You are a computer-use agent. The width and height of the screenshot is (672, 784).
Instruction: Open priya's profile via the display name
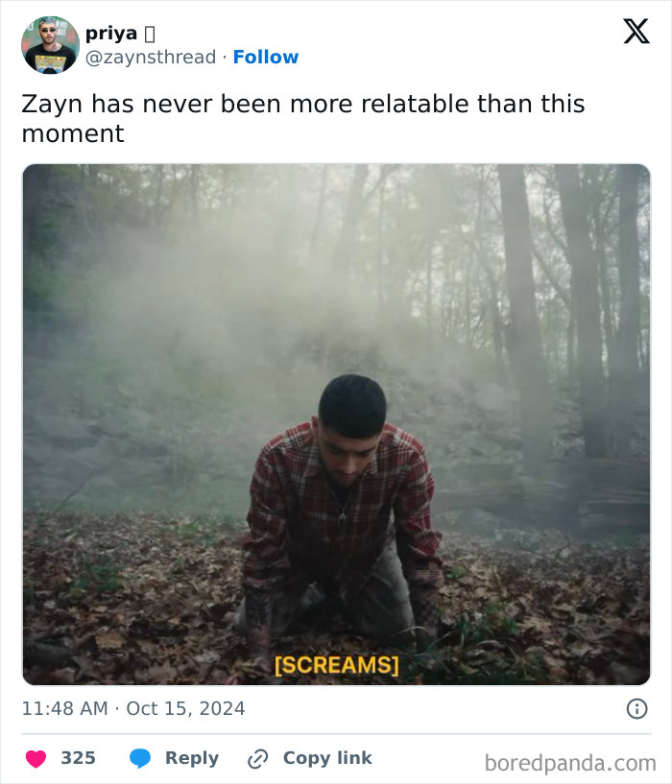click(108, 32)
